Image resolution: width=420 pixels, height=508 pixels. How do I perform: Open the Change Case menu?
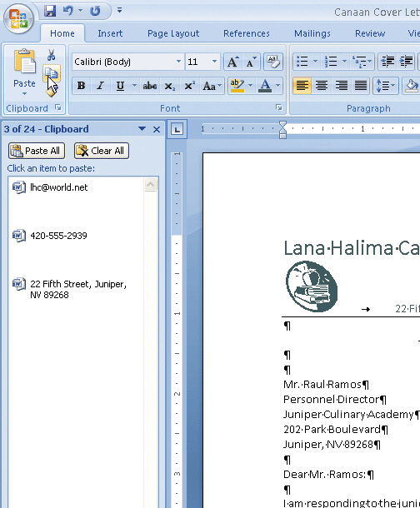[x=212, y=86]
